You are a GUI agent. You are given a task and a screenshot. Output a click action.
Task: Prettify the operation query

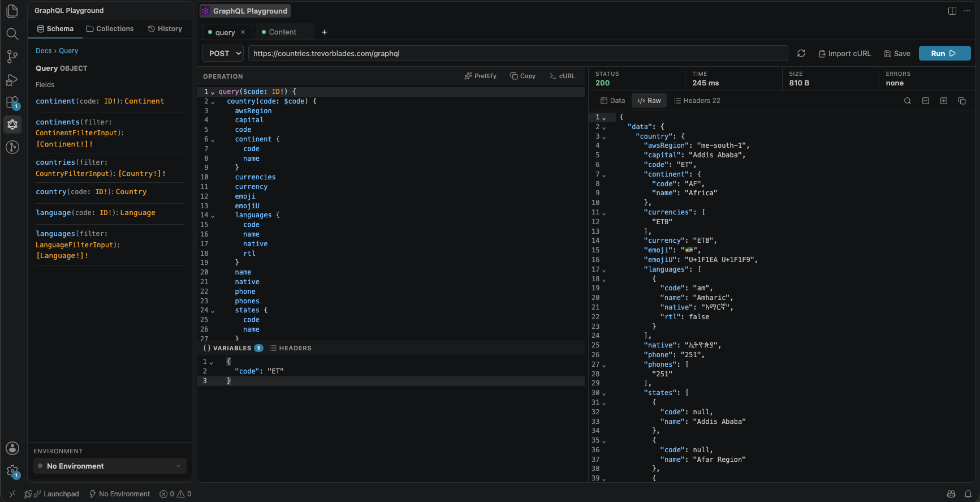[480, 76]
